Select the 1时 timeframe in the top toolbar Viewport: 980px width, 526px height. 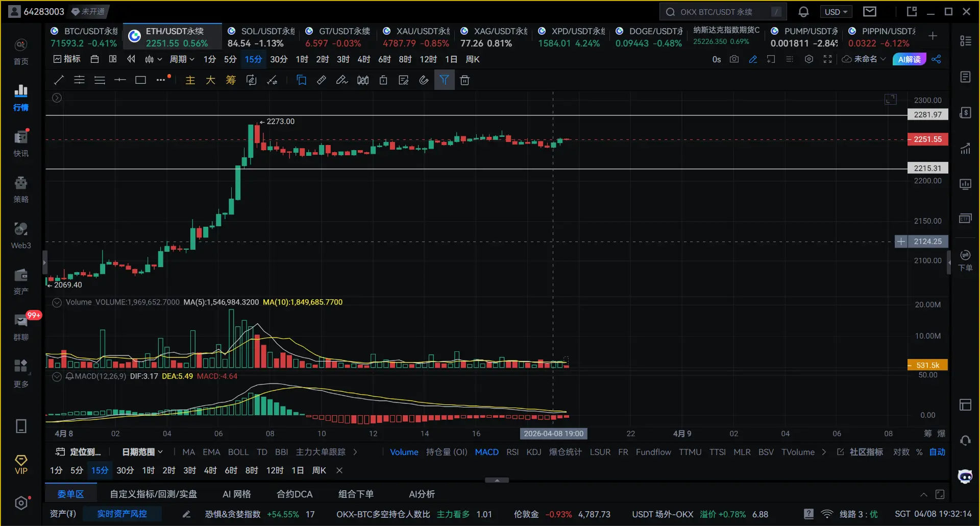[x=302, y=59]
